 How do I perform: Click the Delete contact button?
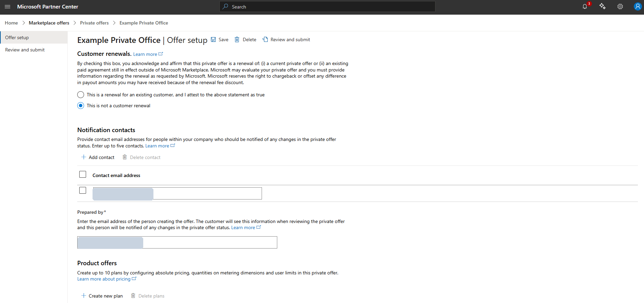coord(142,157)
